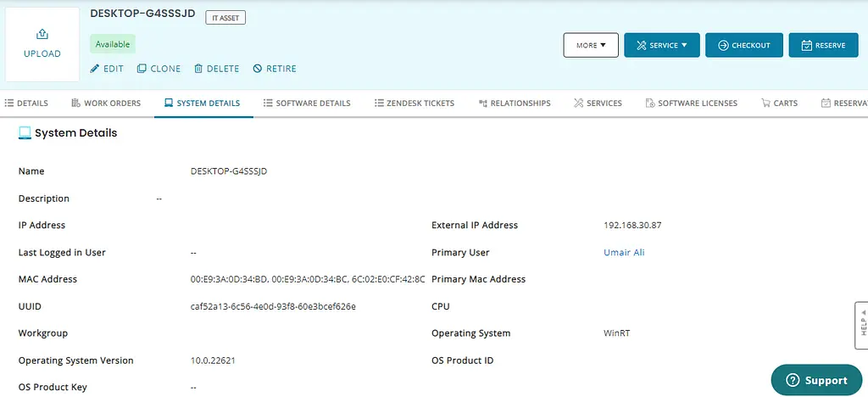The image size is (868, 397).
Task: Open primary user Umair Ali link
Action: (624, 252)
